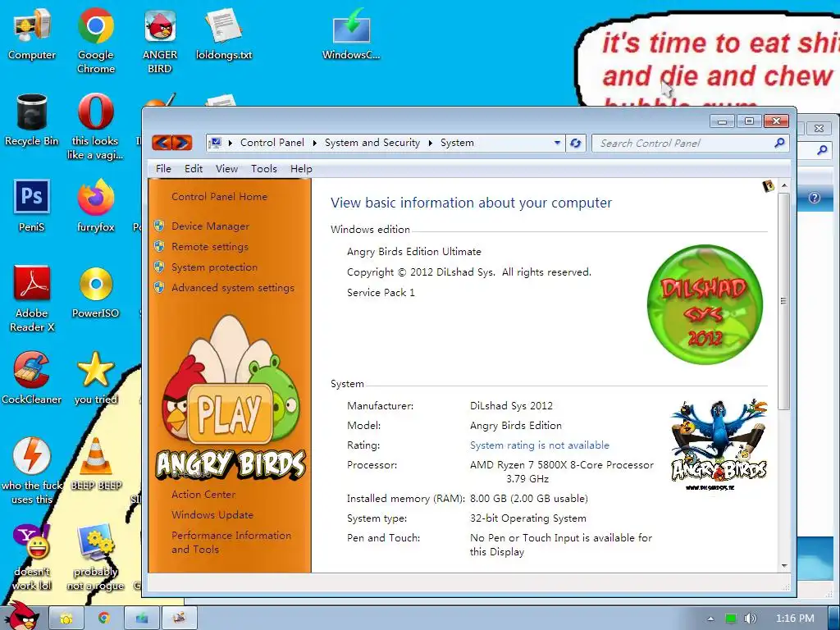Open the fourth taskbar application button

pyautogui.click(x=180, y=619)
